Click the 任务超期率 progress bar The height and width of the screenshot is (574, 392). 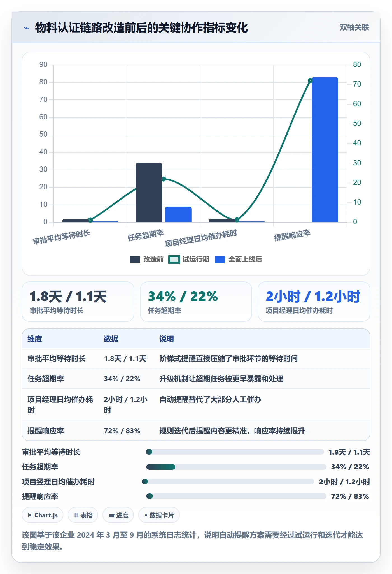pos(236,467)
